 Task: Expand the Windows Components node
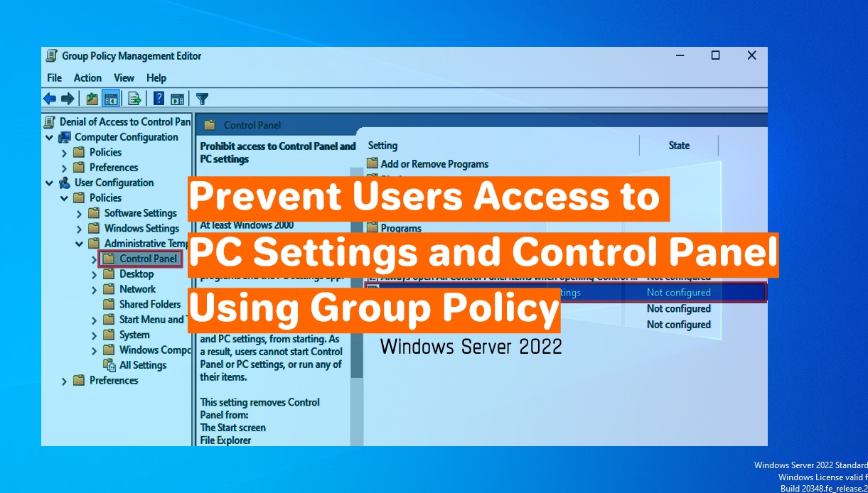coord(94,350)
